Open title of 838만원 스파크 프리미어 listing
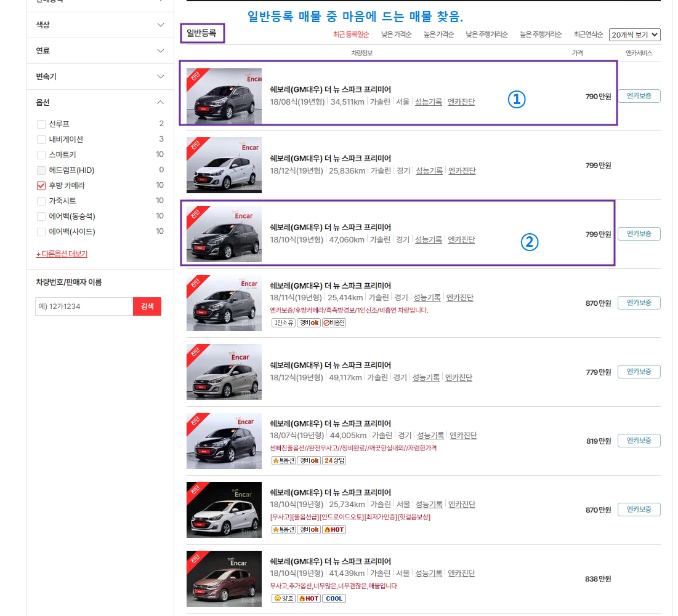678x616 pixels. [330, 561]
